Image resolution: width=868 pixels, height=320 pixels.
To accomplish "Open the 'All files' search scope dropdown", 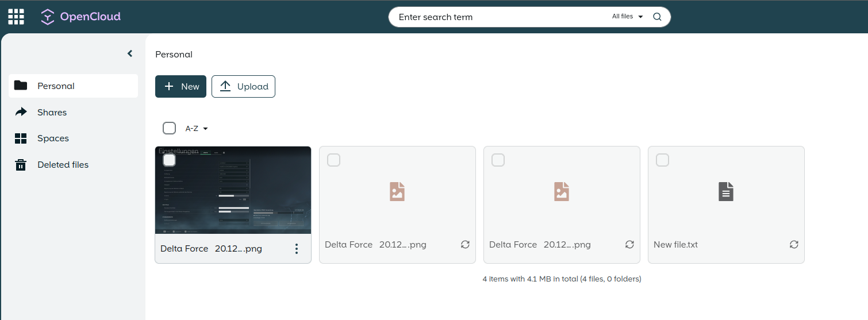I will tap(627, 17).
